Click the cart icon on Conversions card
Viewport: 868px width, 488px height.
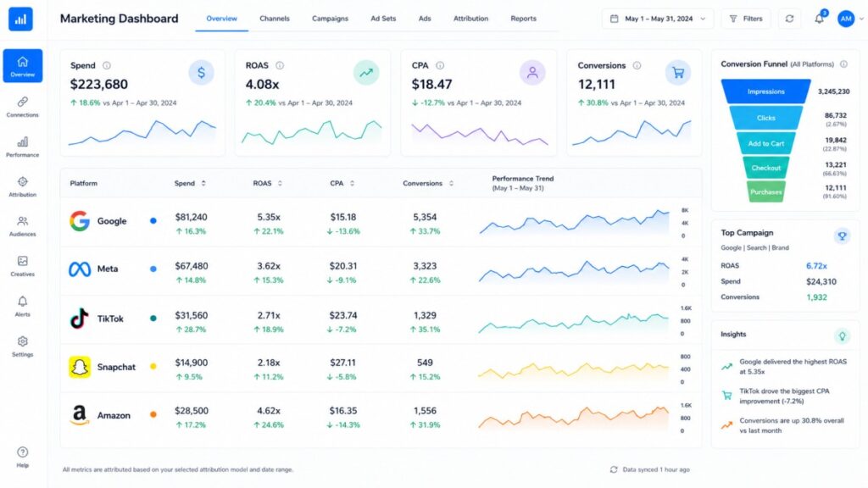coord(678,73)
